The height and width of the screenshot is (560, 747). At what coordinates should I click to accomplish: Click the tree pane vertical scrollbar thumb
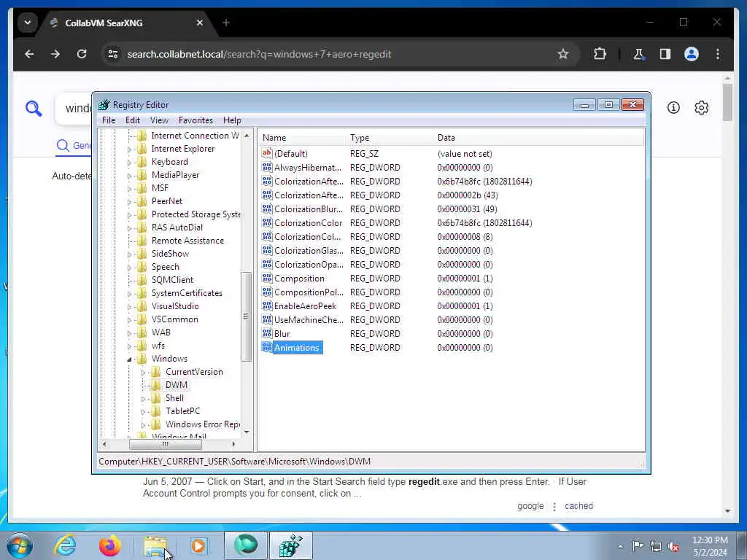coord(246,316)
